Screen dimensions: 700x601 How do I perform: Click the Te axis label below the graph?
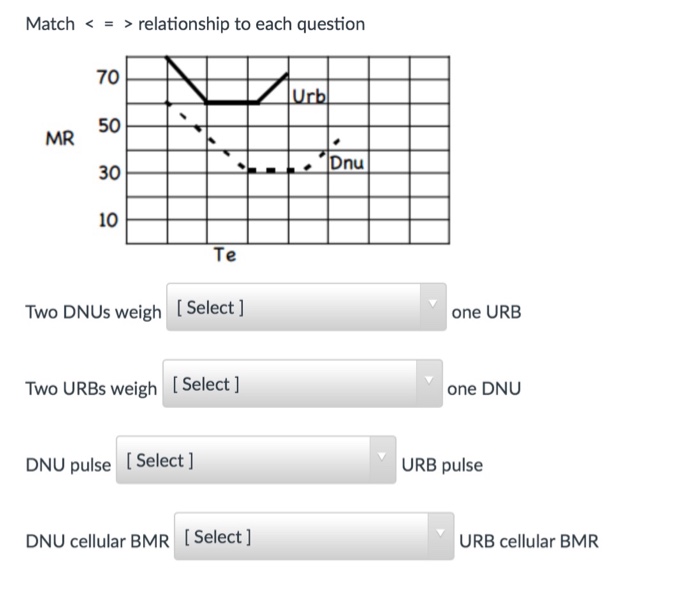pyautogui.click(x=225, y=255)
